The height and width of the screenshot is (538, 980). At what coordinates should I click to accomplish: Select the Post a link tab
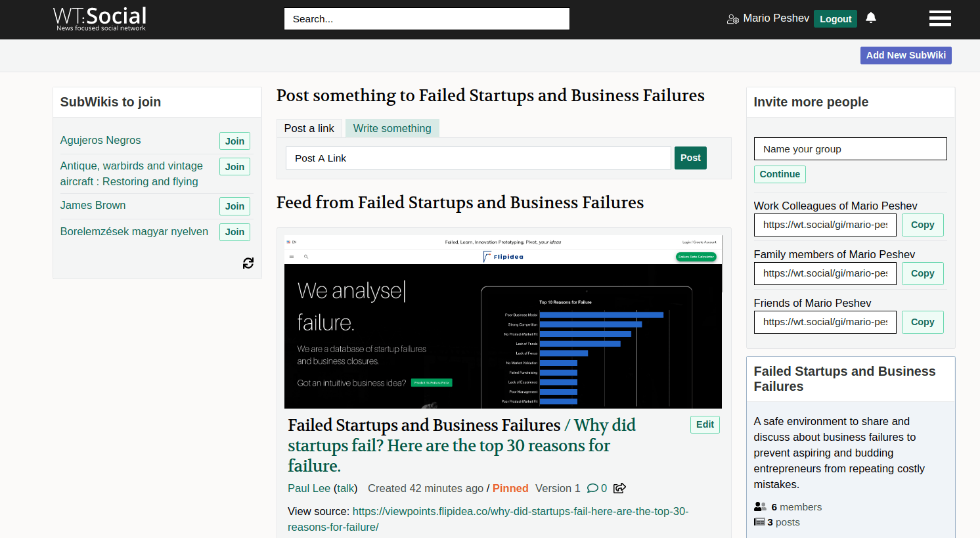309,128
